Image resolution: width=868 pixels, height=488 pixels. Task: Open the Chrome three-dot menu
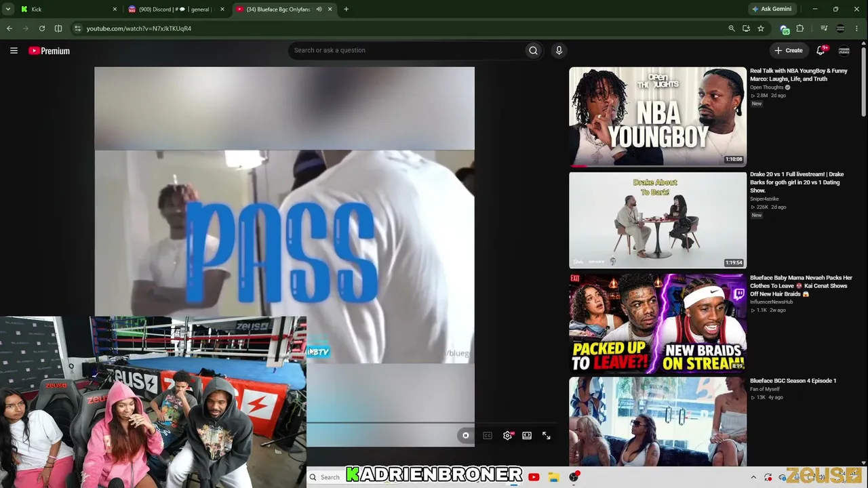click(x=857, y=28)
